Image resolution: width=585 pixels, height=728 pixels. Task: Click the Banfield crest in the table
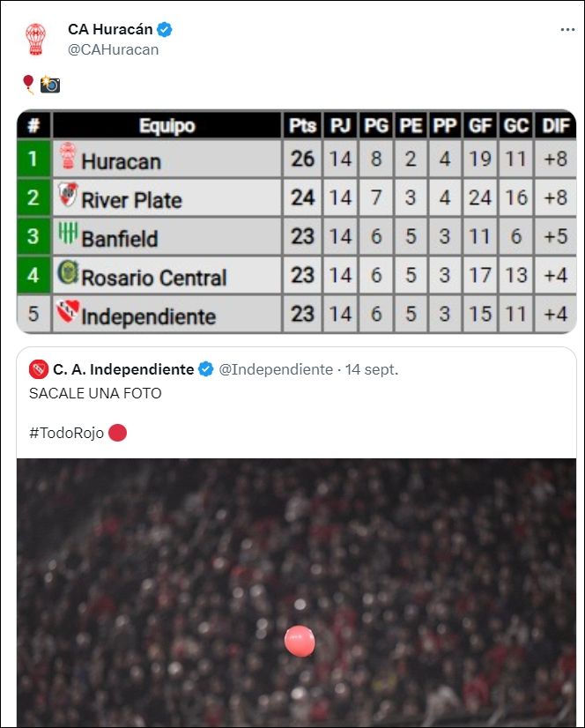(67, 234)
